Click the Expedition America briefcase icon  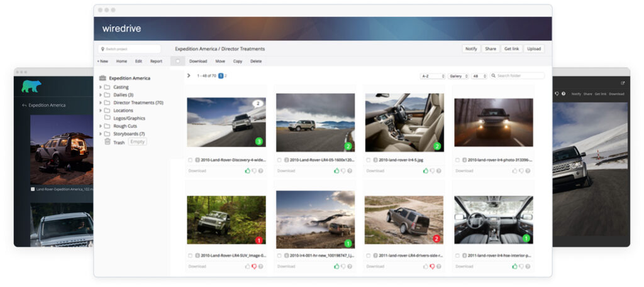click(x=103, y=78)
